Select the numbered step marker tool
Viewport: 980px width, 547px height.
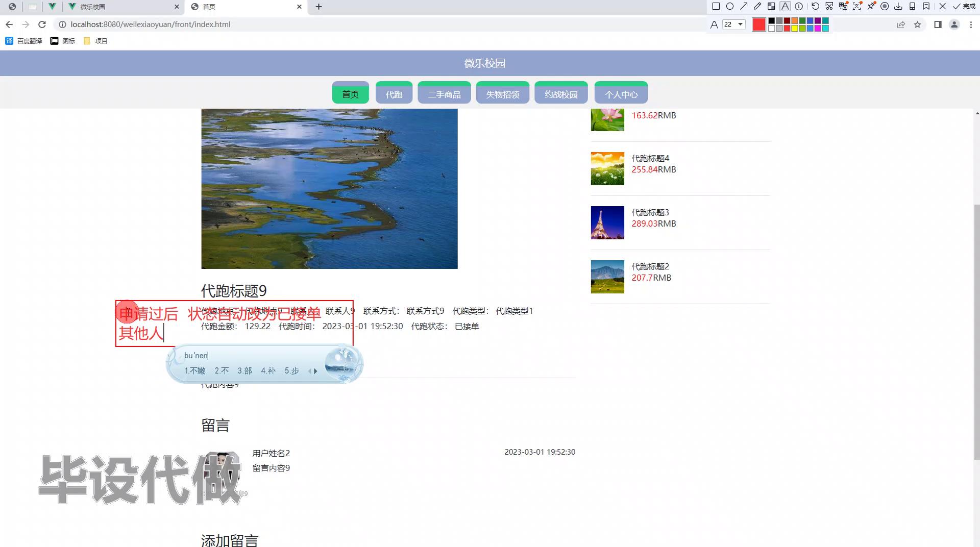pyautogui.click(x=799, y=6)
